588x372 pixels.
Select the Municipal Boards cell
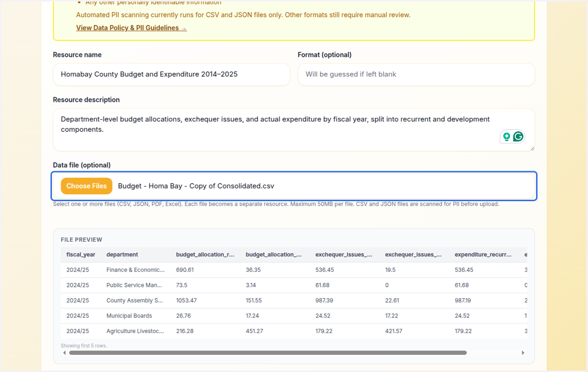coord(129,316)
